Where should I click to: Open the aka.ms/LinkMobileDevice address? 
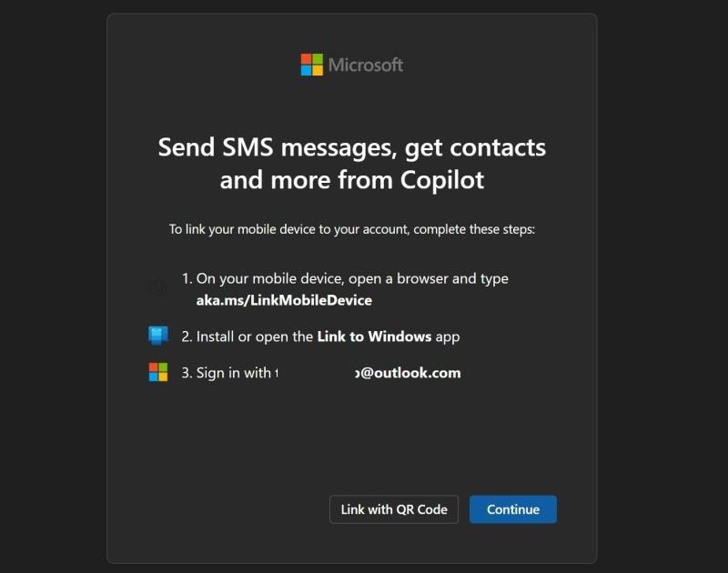coord(284,300)
